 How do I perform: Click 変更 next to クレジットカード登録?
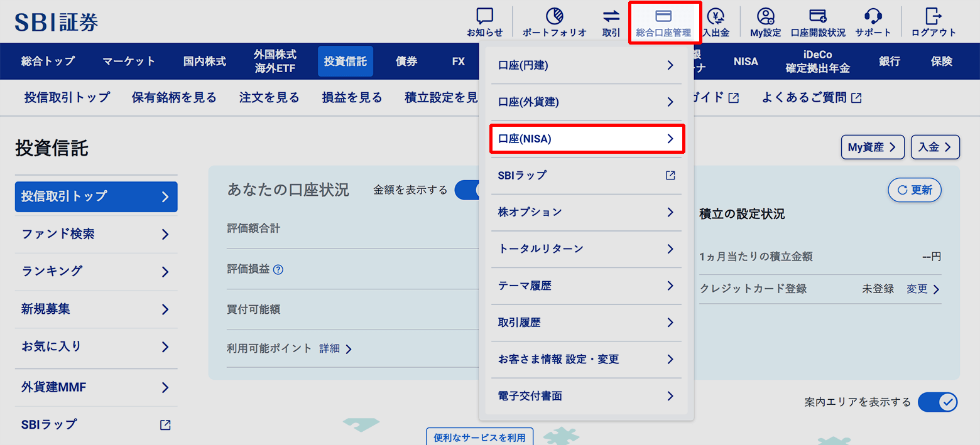(x=923, y=289)
